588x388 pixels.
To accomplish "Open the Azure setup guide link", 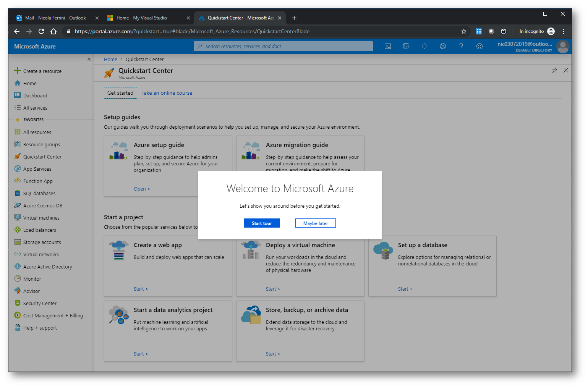I will click(142, 189).
